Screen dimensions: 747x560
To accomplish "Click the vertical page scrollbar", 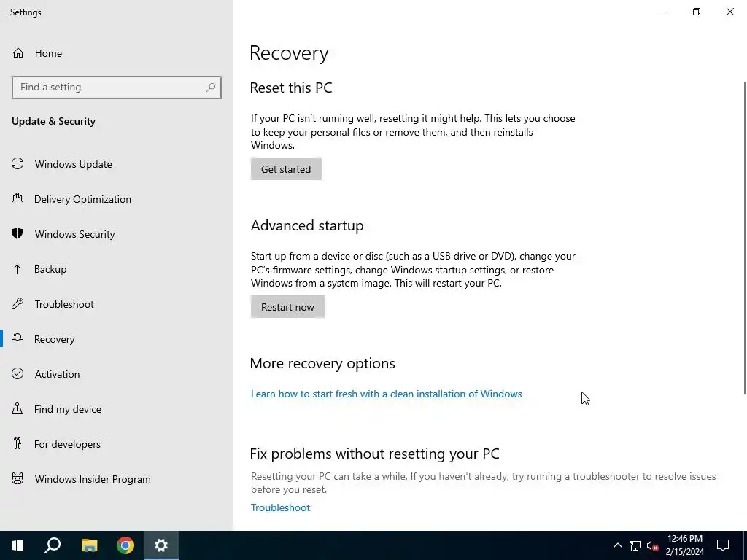I will click(744, 238).
